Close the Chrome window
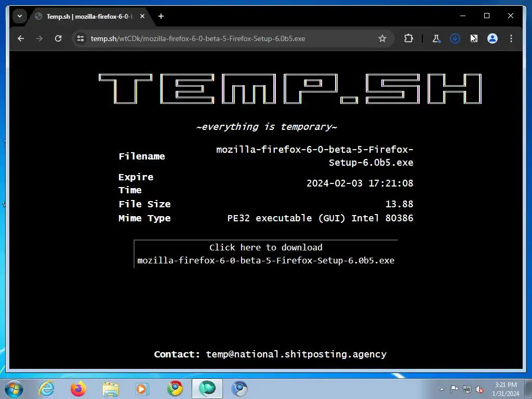Image resolution: width=532 pixels, height=399 pixels. click(511, 16)
